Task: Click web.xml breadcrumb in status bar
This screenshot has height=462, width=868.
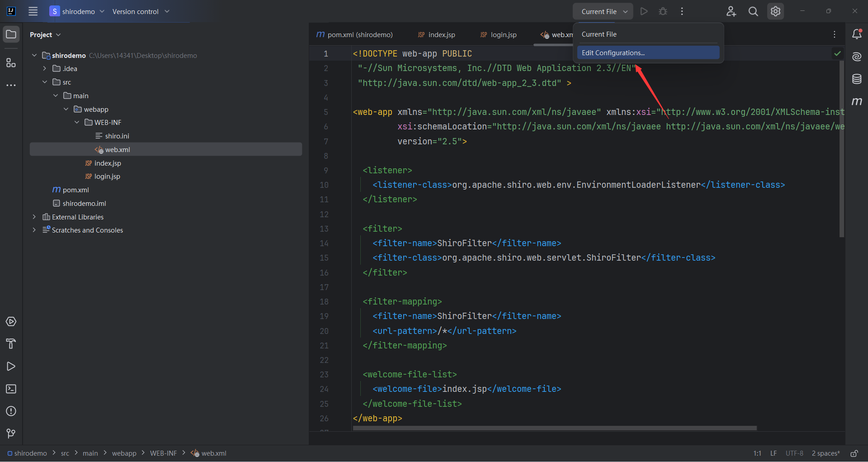Action: coord(209,453)
